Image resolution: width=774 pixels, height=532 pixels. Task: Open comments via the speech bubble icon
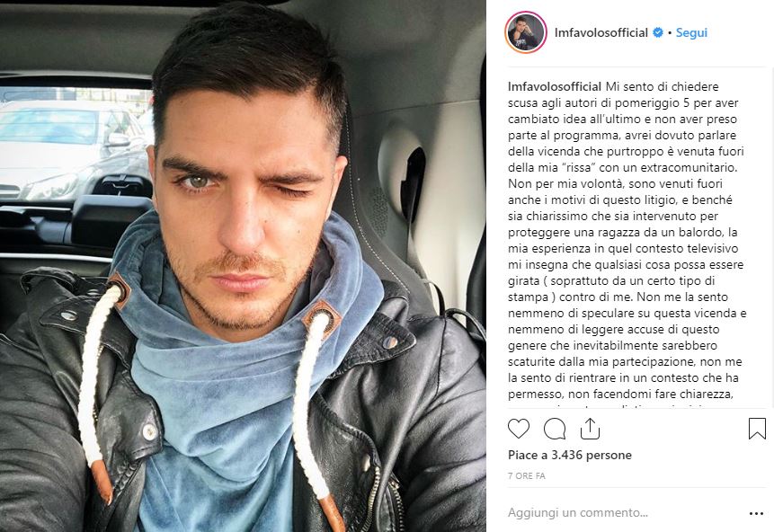[x=555, y=429]
